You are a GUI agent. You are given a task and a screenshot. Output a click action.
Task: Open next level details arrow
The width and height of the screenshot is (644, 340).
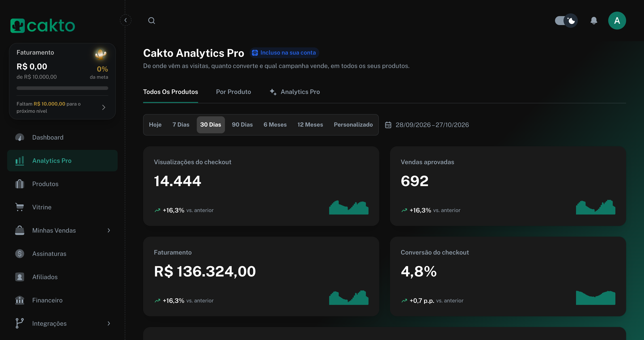[x=104, y=108]
